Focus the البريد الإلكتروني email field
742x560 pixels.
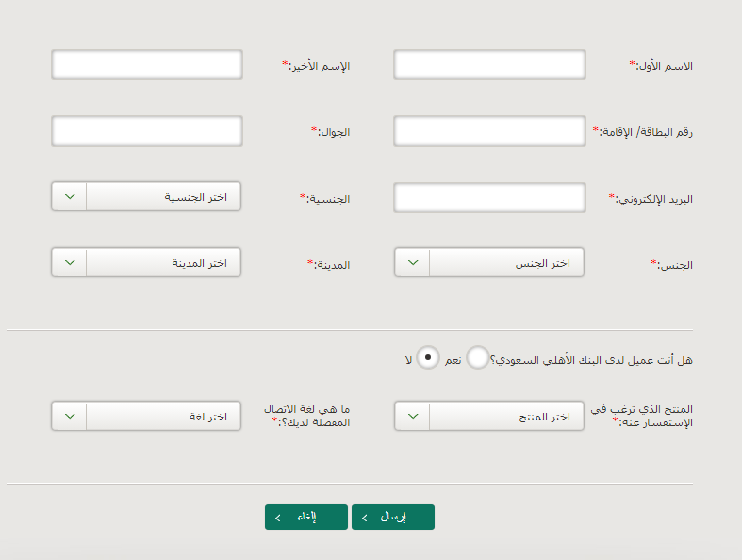[x=489, y=197]
